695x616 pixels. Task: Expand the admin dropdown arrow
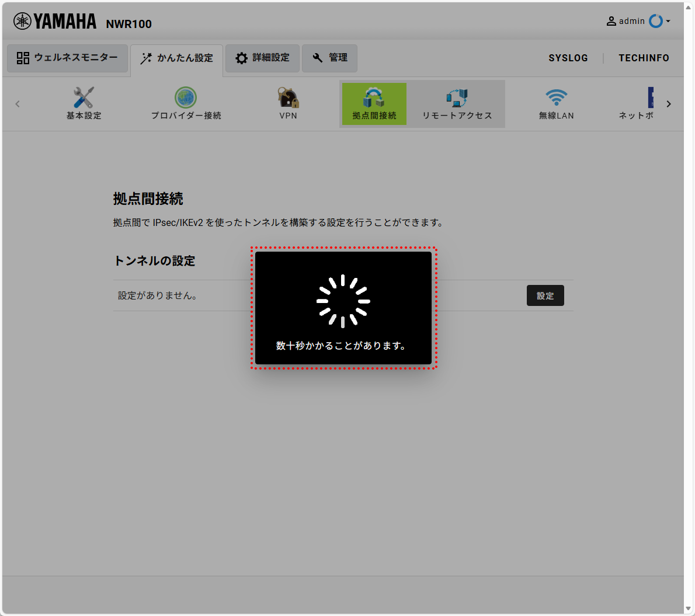pyautogui.click(x=668, y=21)
